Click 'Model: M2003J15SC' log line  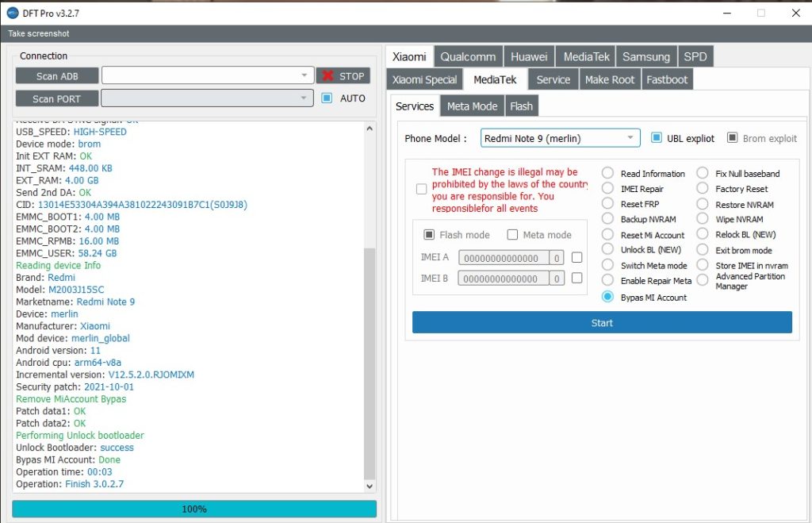[59, 289]
